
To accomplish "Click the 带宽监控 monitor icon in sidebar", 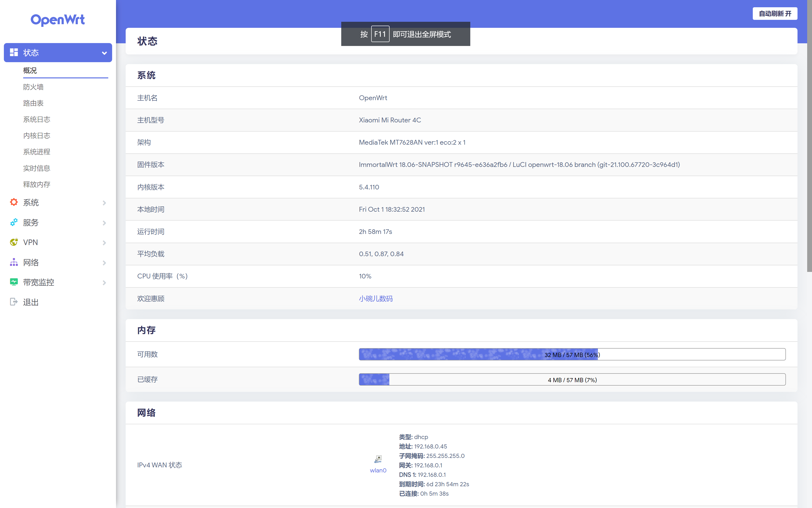I will click(x=14, y=282).
